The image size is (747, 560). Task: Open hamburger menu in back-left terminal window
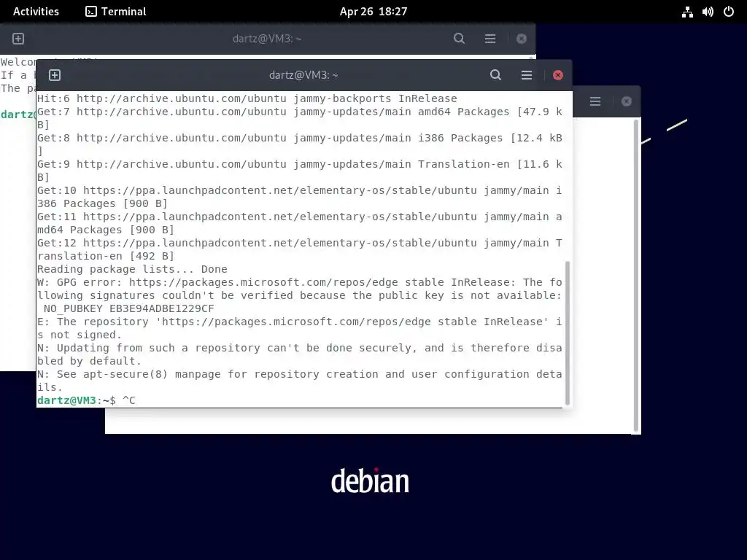click(490, 39)
